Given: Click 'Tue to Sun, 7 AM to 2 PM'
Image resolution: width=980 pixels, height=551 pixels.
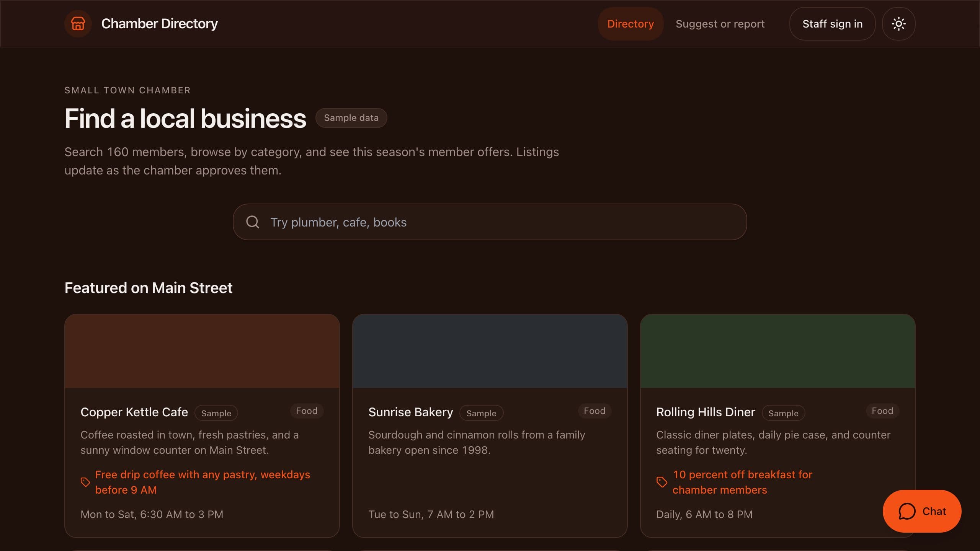Looking at the screenshot, I should pos(431,514).
